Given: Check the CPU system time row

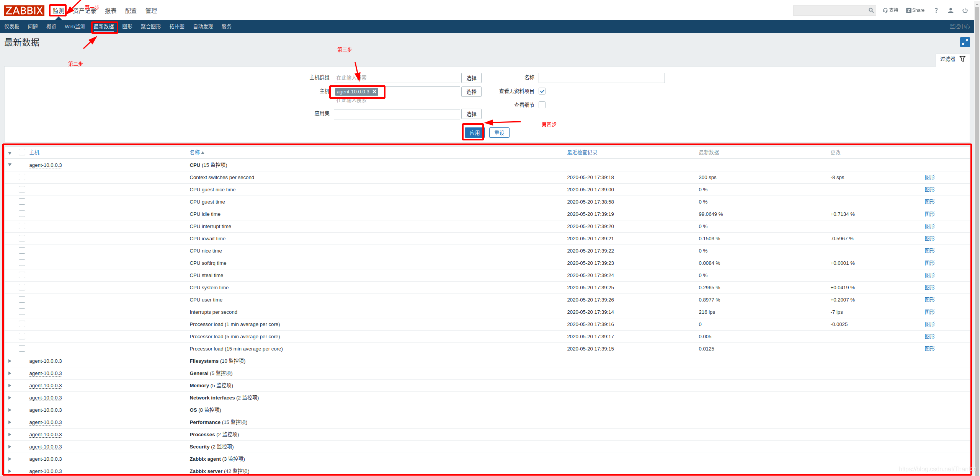Looking at the screenshot, I should tap(22, 287).
